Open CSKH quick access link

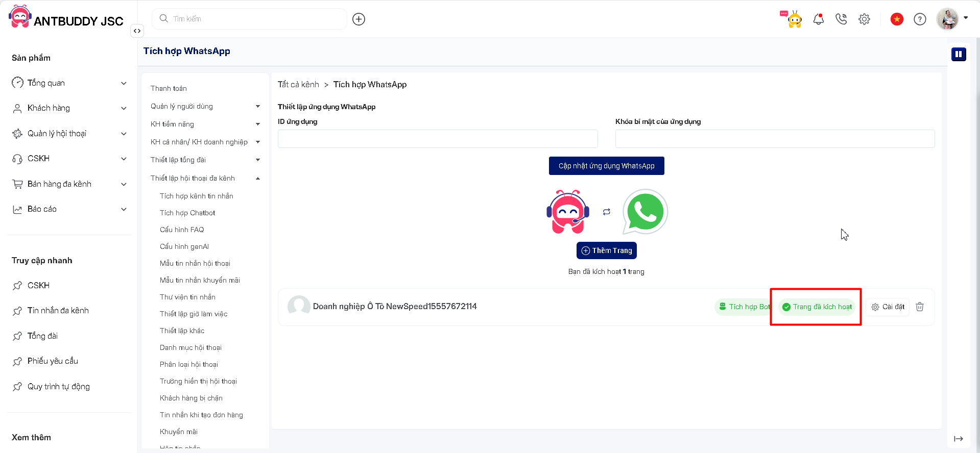38,285
